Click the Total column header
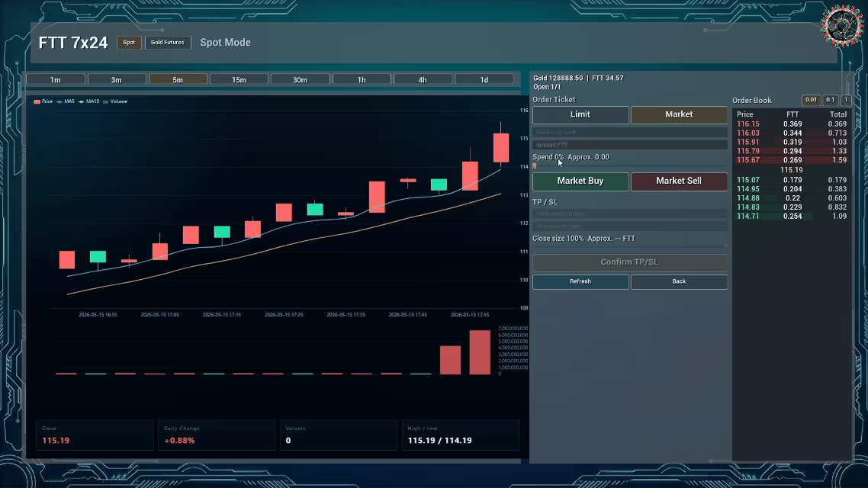 point(838,114)
